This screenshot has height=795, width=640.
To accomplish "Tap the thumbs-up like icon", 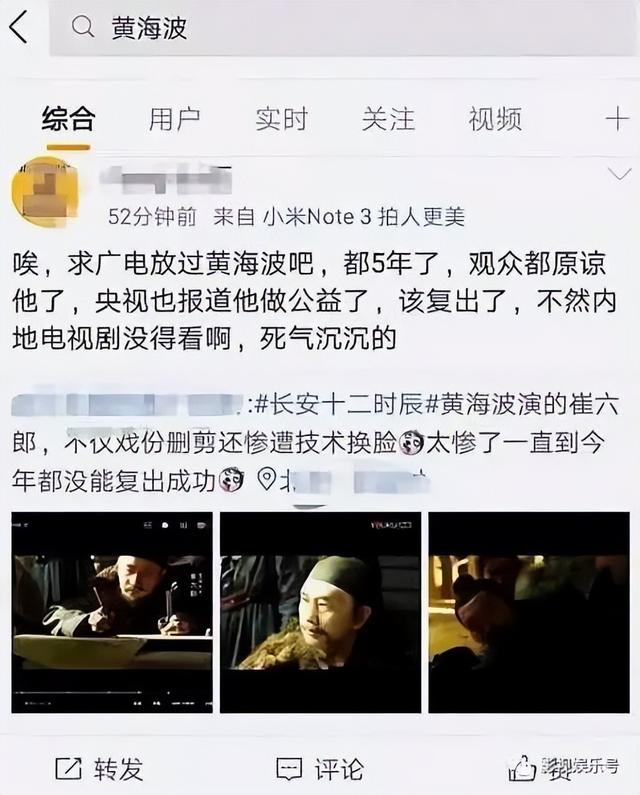I will coord(522,769).
